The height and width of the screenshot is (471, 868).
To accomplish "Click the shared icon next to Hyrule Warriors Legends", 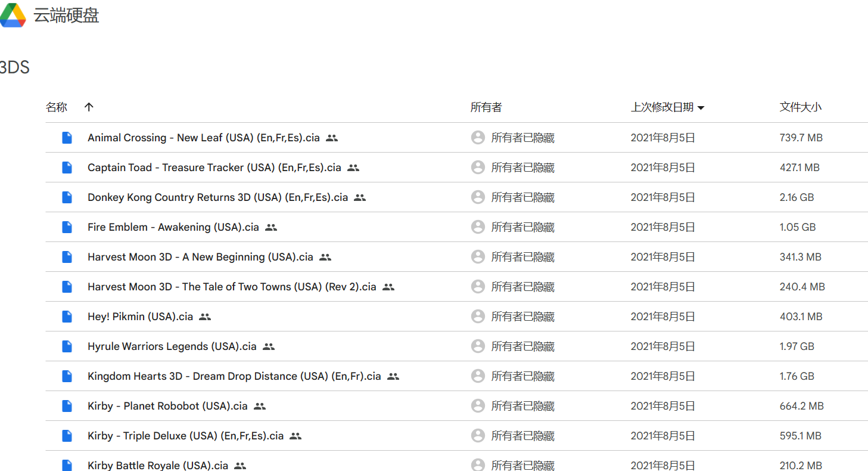I will 269,346.
